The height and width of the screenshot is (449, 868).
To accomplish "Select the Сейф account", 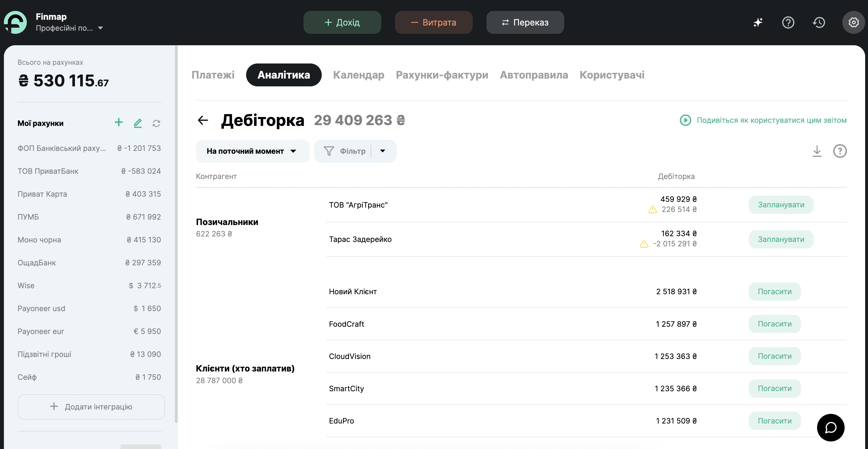I will 89,377.
